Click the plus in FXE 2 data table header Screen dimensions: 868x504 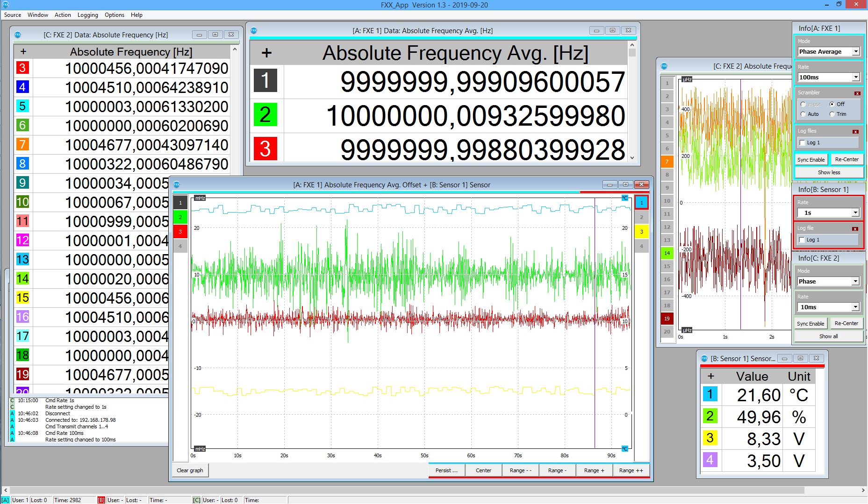[23, 52]
